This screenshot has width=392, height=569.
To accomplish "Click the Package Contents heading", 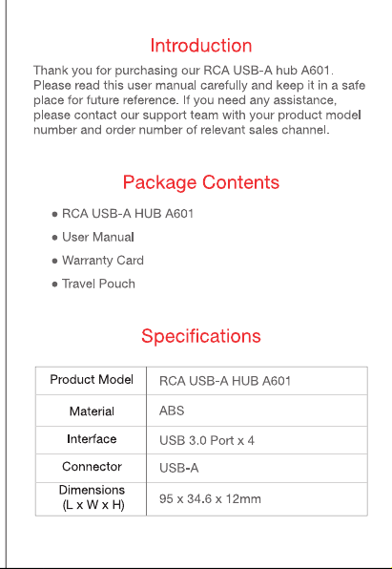I will click(201, 182).
